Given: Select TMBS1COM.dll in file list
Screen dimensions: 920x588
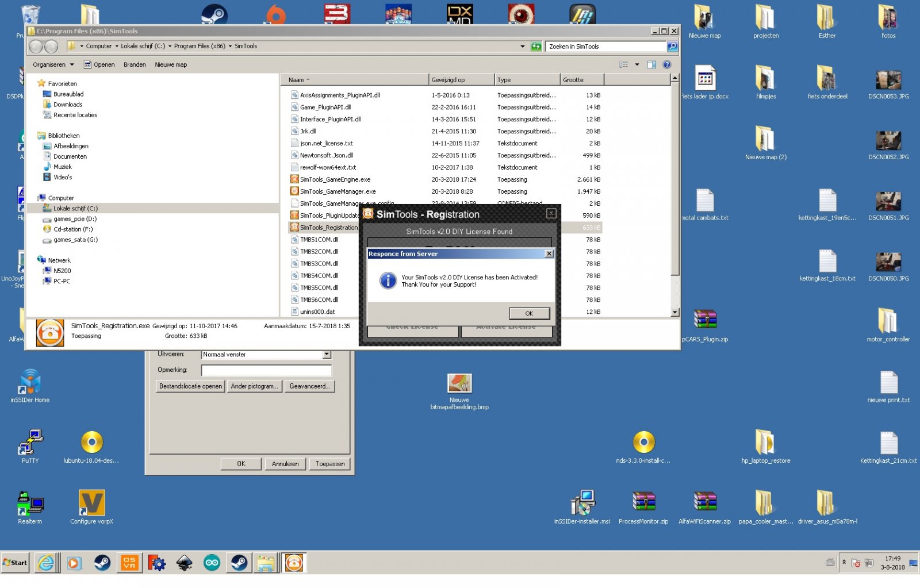Looking at the screenshot, I should [319, 240].
